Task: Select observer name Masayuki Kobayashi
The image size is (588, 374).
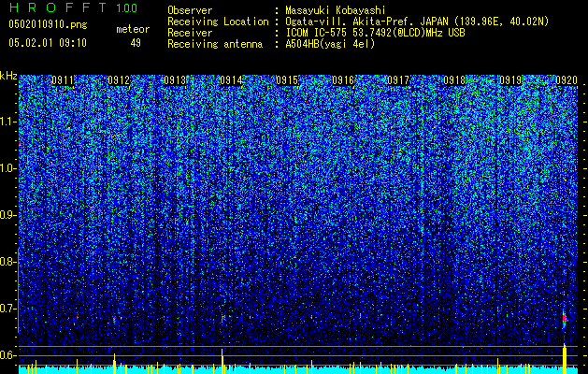Action: 336,10
